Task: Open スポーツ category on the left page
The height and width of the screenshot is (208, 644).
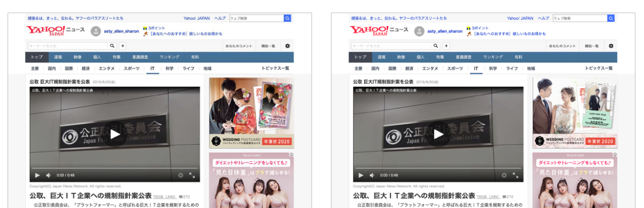Action: point(131,69)
